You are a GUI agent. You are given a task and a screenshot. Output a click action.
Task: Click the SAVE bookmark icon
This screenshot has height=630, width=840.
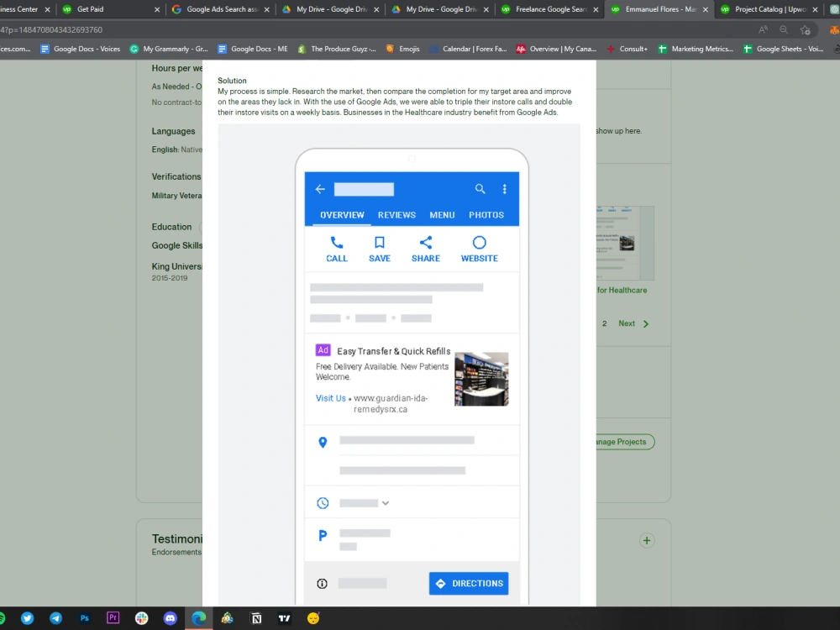click(380, 243)
